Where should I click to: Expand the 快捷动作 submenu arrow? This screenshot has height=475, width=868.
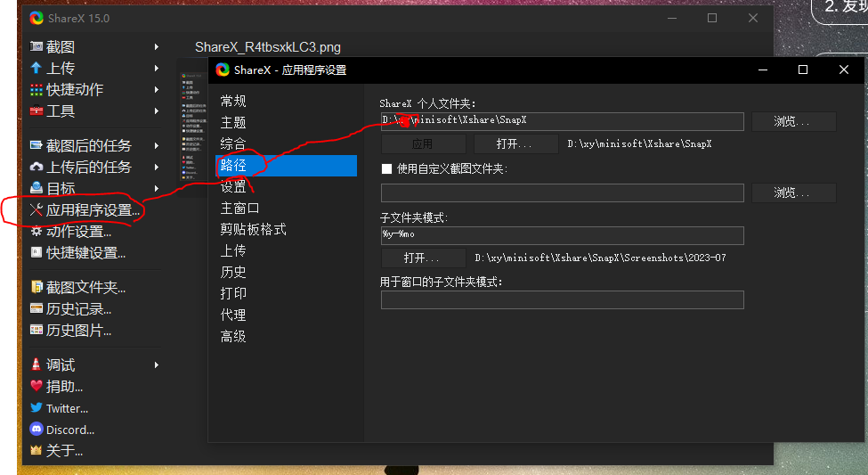point(157,89)
